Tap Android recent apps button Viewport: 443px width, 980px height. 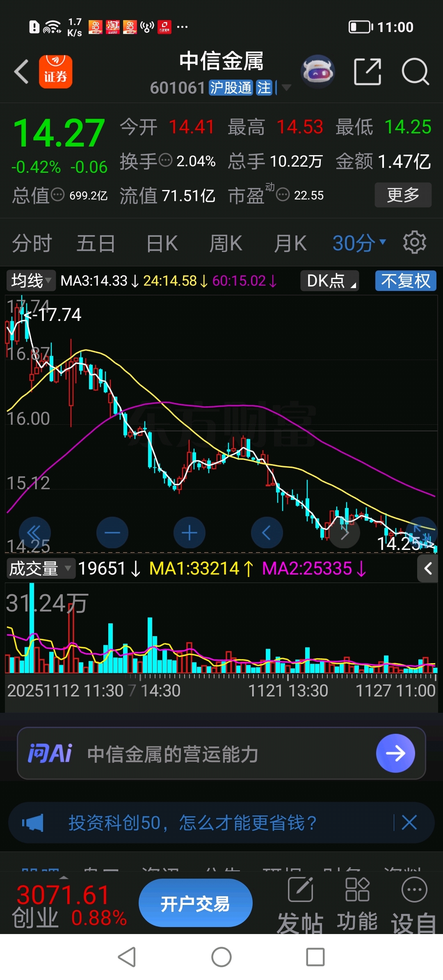tap(315, 957)
